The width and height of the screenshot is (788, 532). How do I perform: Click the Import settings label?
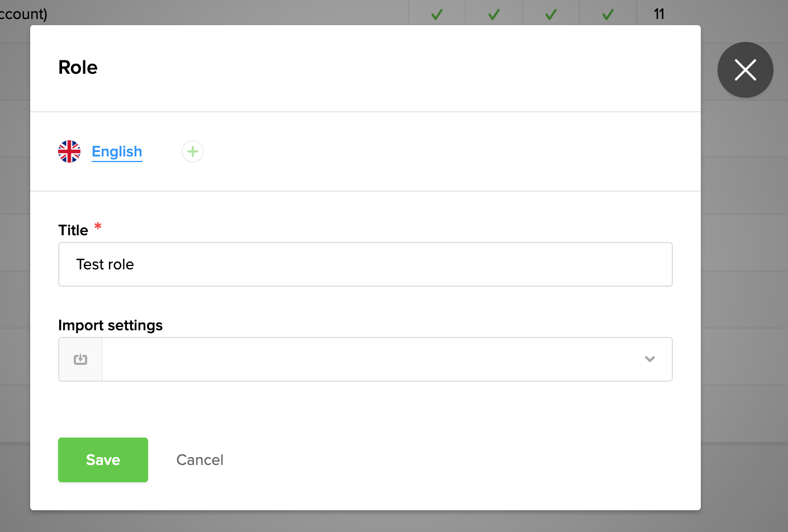pos(110,325)
